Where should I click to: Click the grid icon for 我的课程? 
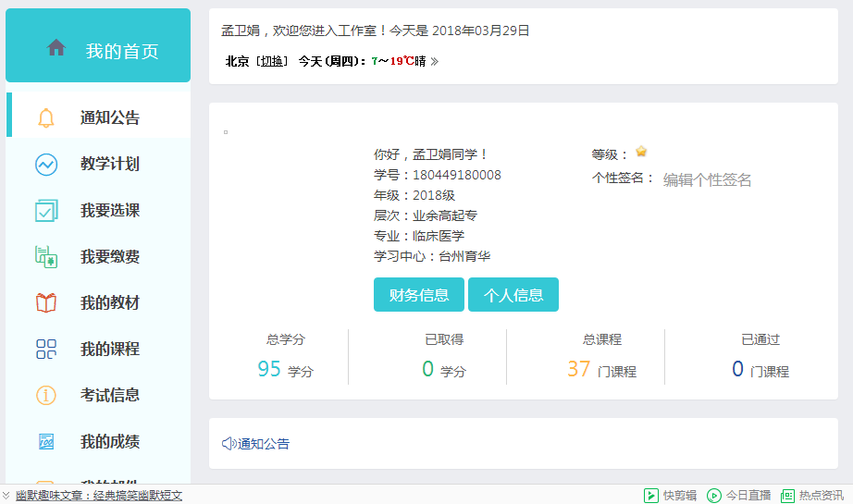(x=45, y=350)
